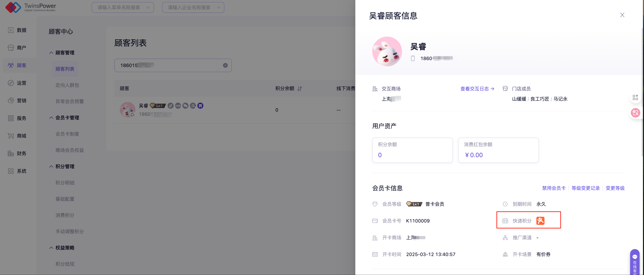The width and height of the screenshot is (644, 275).
Task: Click the grid apps floating icon
Action: pyautogui.click(x=635, y=97)
